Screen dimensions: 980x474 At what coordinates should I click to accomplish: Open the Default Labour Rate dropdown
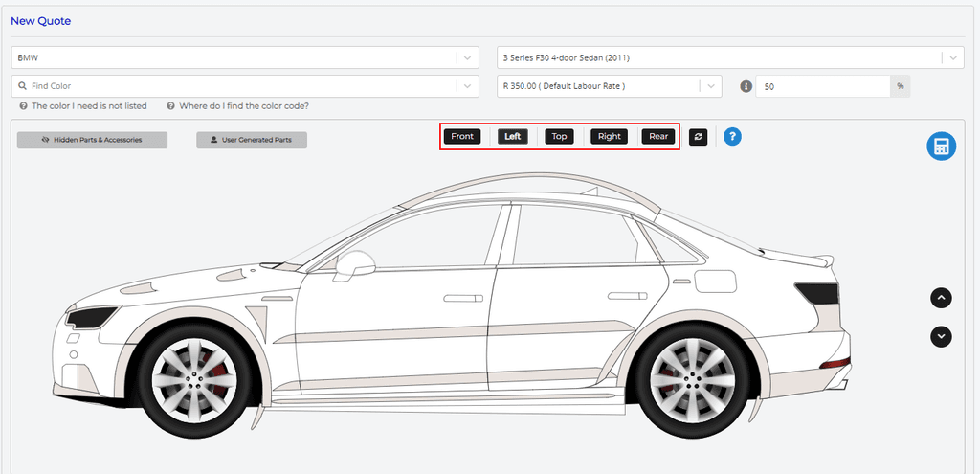tap(710, 86)
